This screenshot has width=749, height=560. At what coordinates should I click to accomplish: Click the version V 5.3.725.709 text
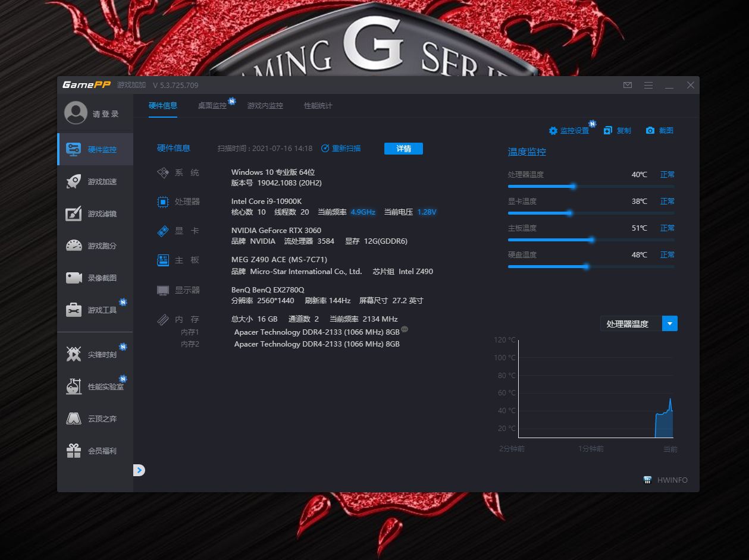click(x=176, y=86)
